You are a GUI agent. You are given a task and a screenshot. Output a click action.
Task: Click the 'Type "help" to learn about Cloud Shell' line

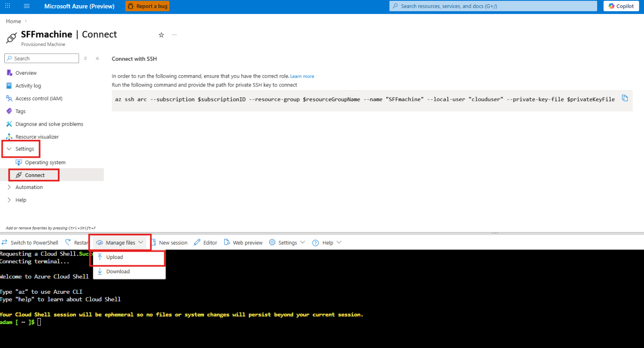(x=60, y=299)
